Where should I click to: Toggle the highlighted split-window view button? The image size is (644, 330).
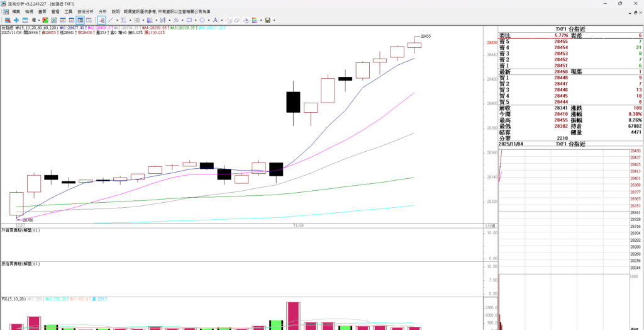pyautogui.click(x=80, y=20)
